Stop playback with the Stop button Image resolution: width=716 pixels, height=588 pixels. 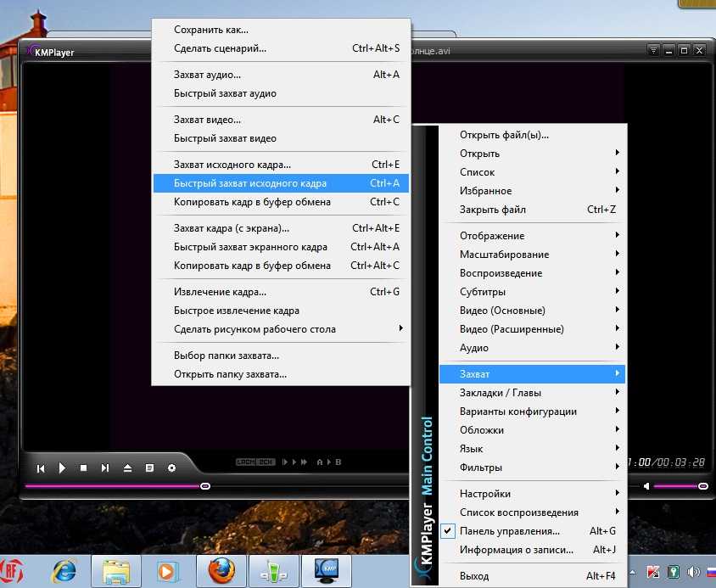click(x=84, y=468)
